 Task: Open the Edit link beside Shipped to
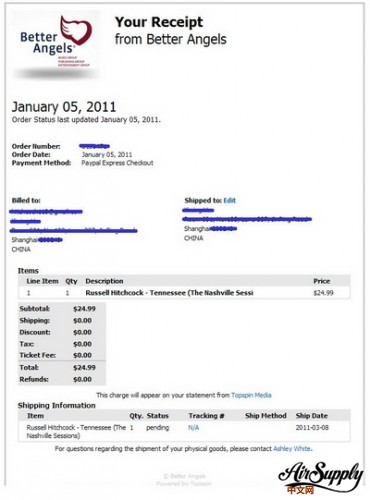coord(229,200)
